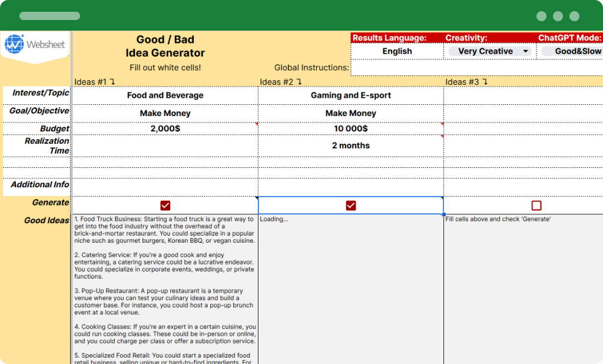Click the 'Fill out white cells!' text
The height and width of the screenshot is (364, 603).
point(165,68)
